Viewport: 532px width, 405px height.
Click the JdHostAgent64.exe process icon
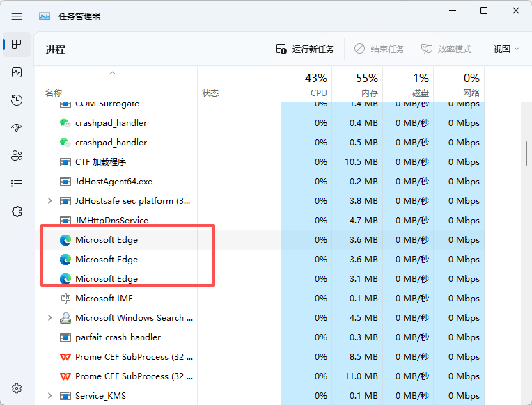(65, 182)
